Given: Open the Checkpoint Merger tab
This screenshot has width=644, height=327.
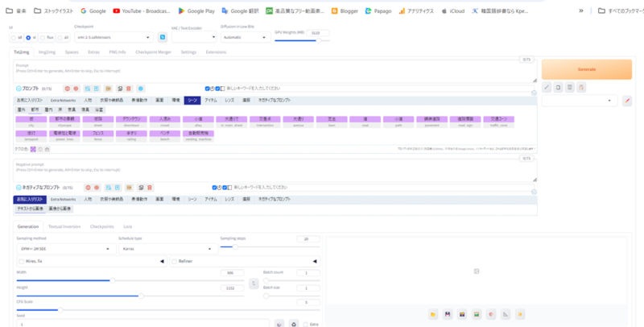Looking at the screenshot, I should (x=153, y=52).
